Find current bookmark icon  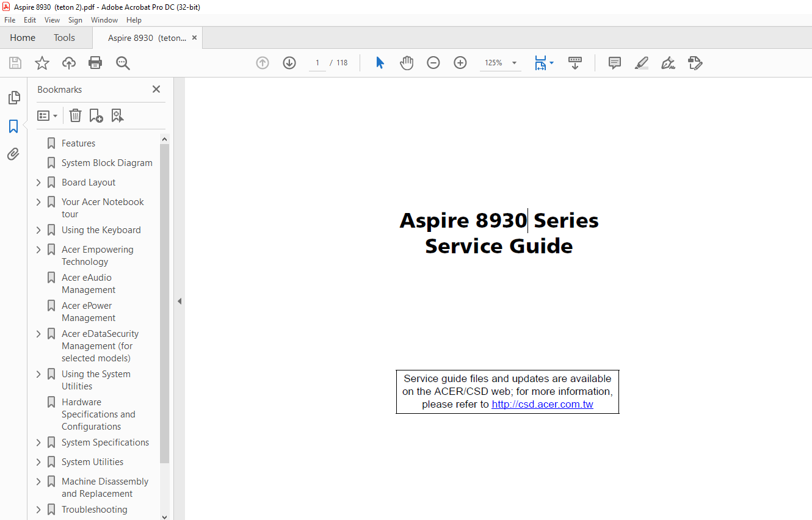pyautogui.click(x=118, y=115)
